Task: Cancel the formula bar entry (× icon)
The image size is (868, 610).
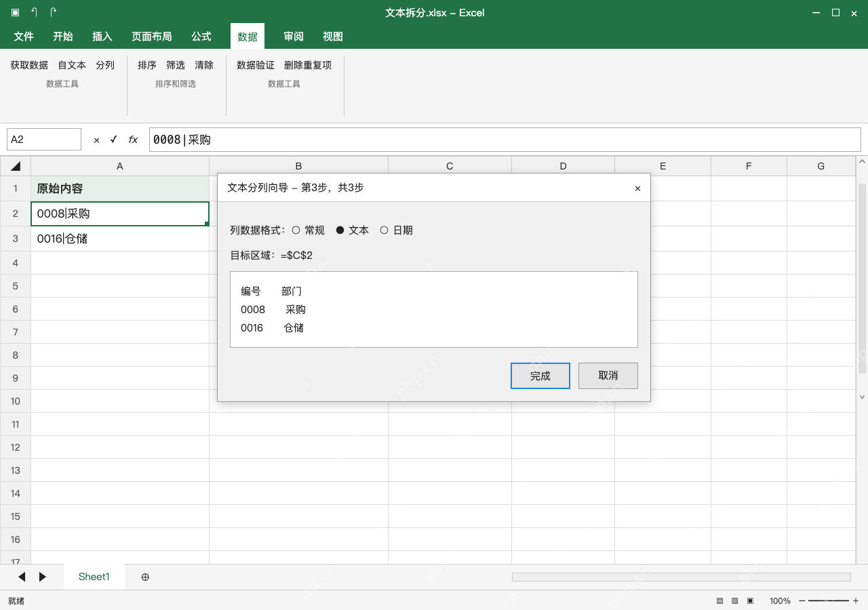Action: [96, 140]
